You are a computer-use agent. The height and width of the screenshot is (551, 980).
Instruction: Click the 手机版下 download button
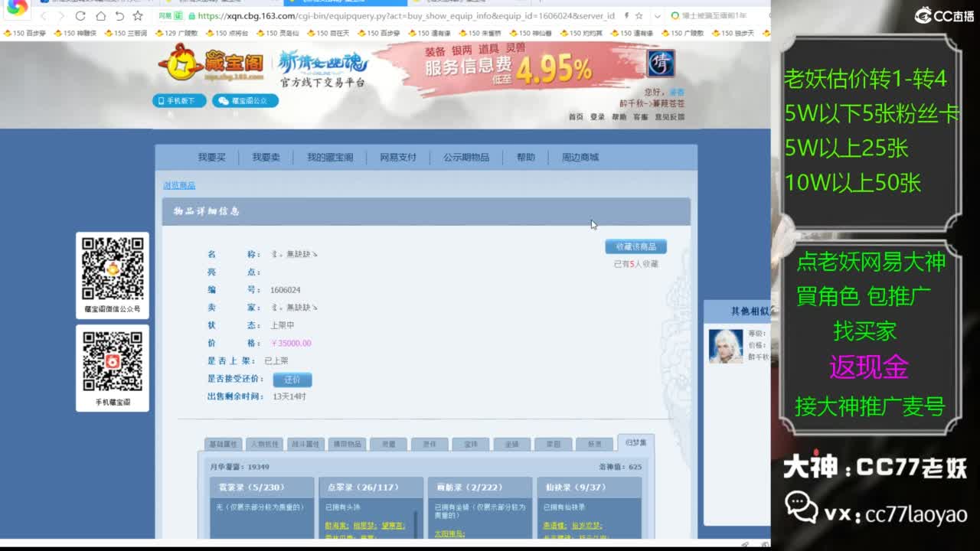click(x=179, y=100)
